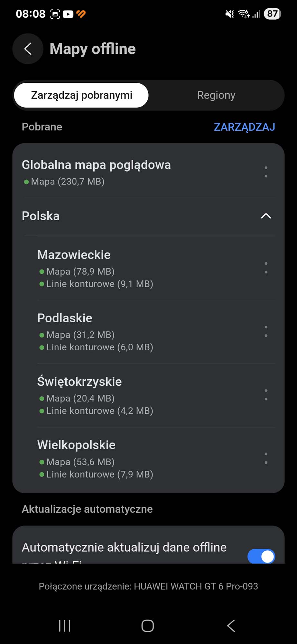Select the Zarządzaj pobranymi tab

81,95
